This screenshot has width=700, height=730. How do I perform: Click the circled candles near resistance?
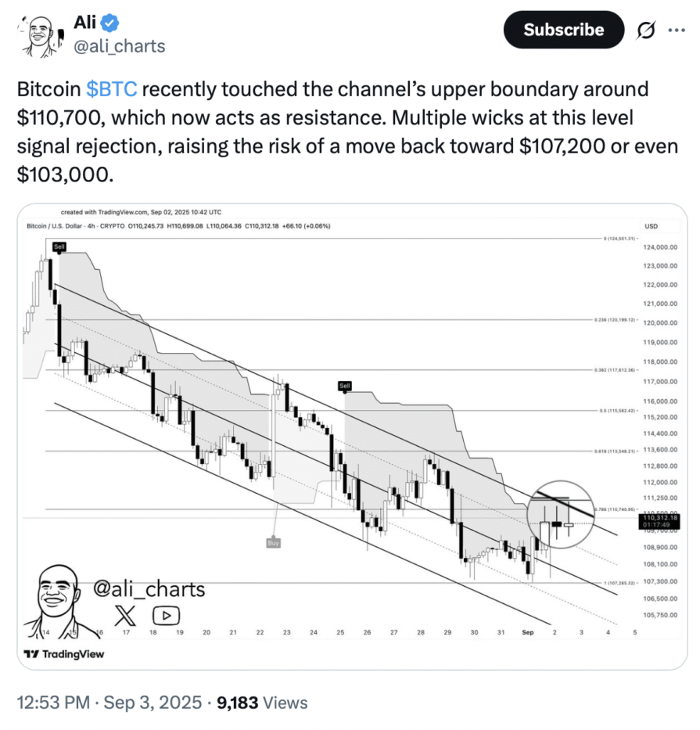pos(560,515)
